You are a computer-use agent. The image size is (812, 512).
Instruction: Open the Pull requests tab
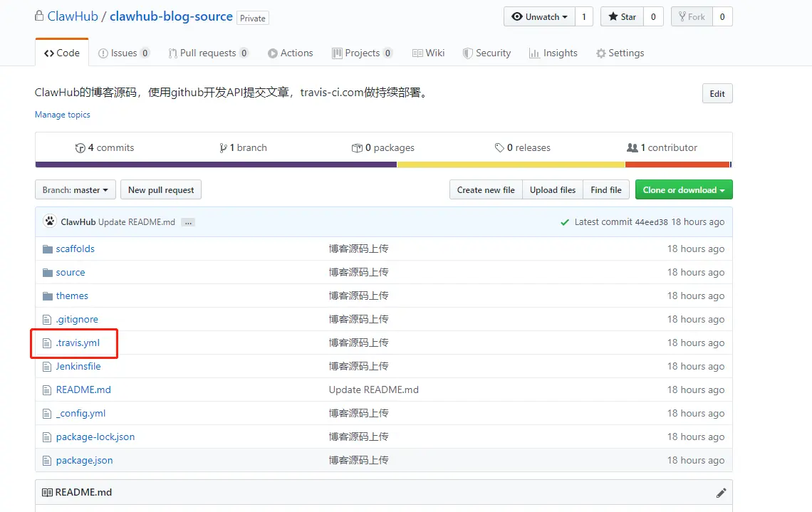click(208, 53)
